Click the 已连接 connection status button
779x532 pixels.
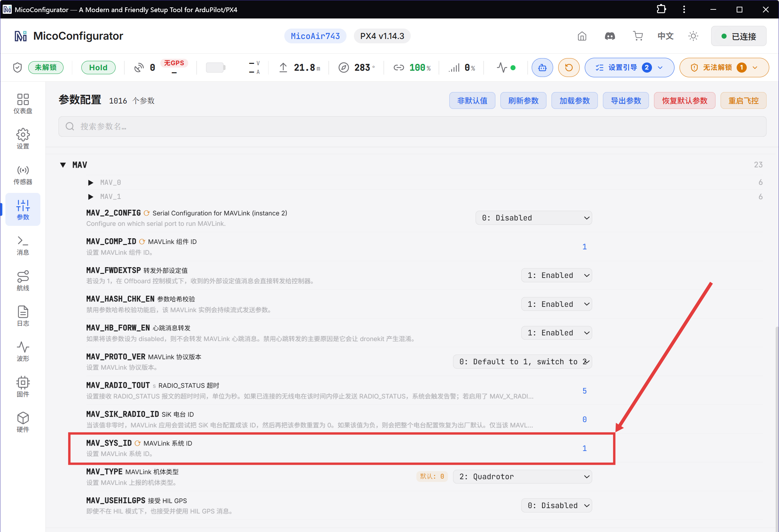739,36
